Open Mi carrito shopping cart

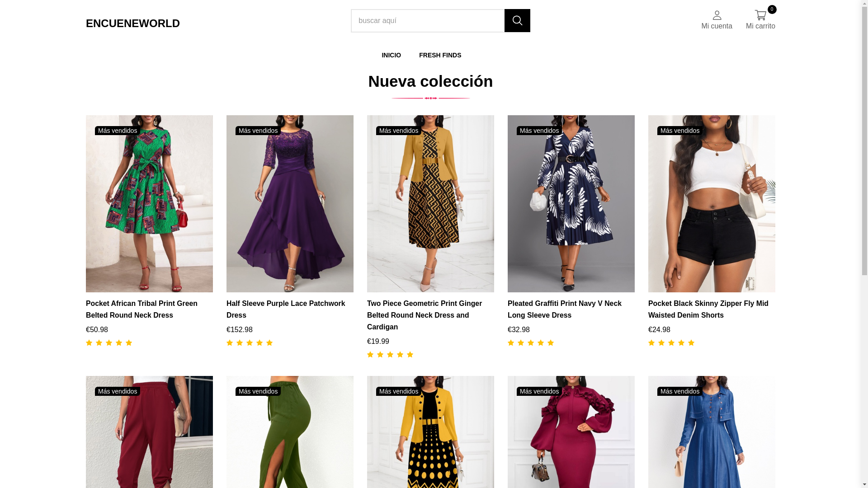760,20
